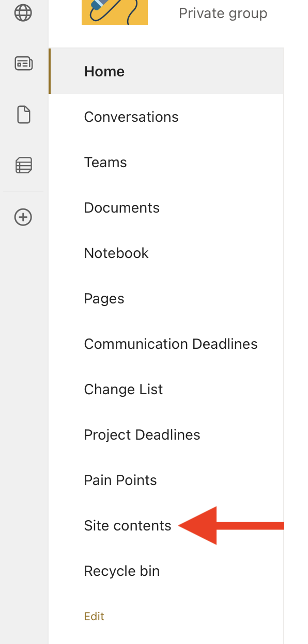The image size is (308, 644).
Task: Open the Recycle bin
Action: point(121,571)
